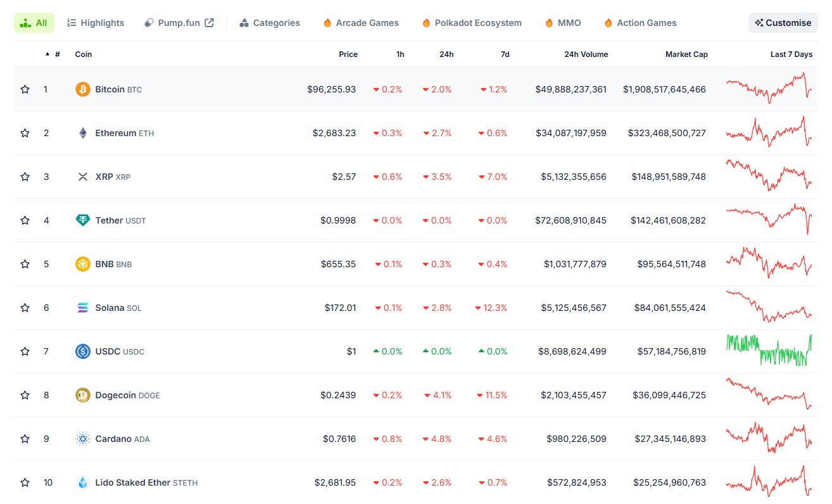Open the Categories tab
This screenshot has height=504, width=832.
[270, 23]
